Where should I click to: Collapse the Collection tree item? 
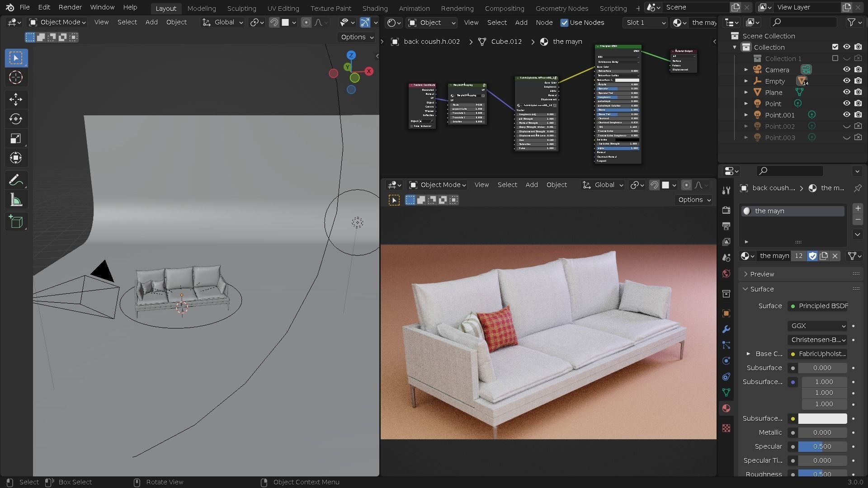pyautogui.click(x=735, y=47)
